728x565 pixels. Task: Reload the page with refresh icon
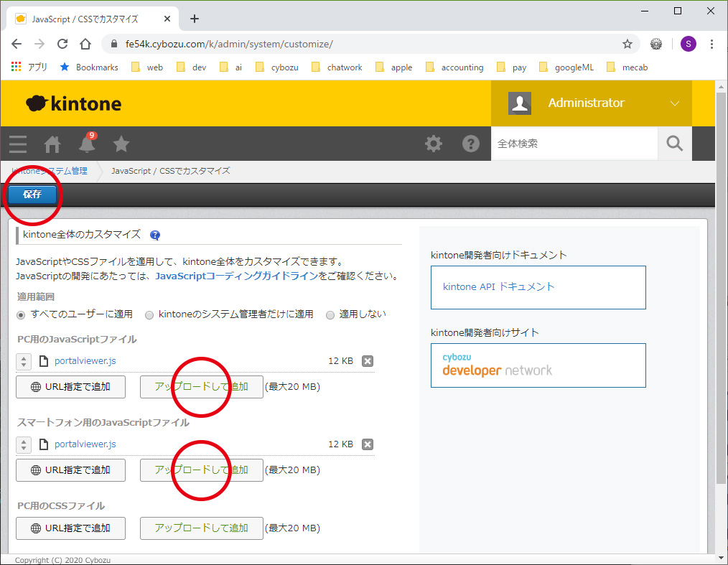[62, 44]
